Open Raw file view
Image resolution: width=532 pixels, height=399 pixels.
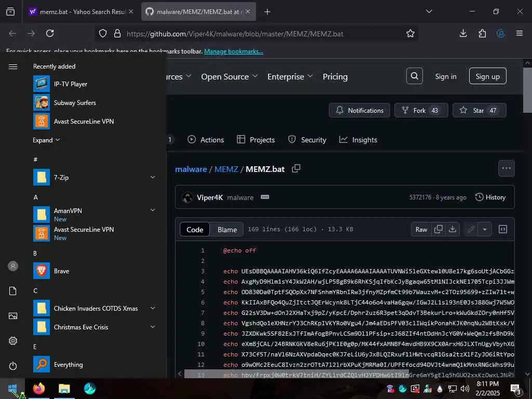[x=421, y=229]
